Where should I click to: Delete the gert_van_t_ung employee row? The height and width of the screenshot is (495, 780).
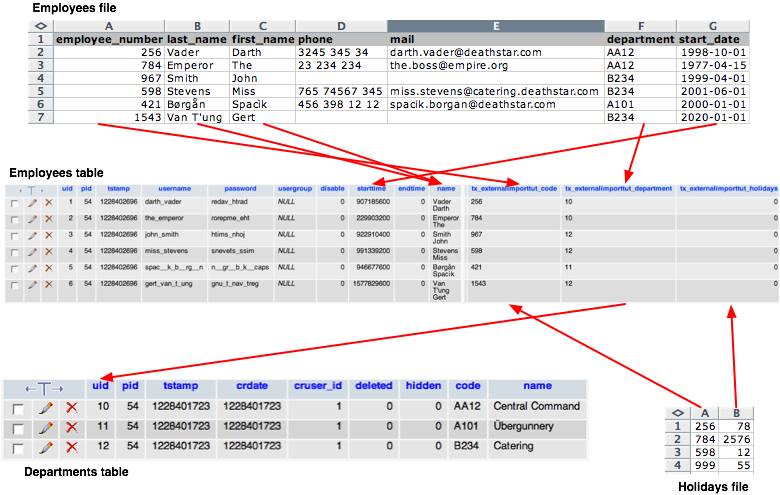click(48, 286)
